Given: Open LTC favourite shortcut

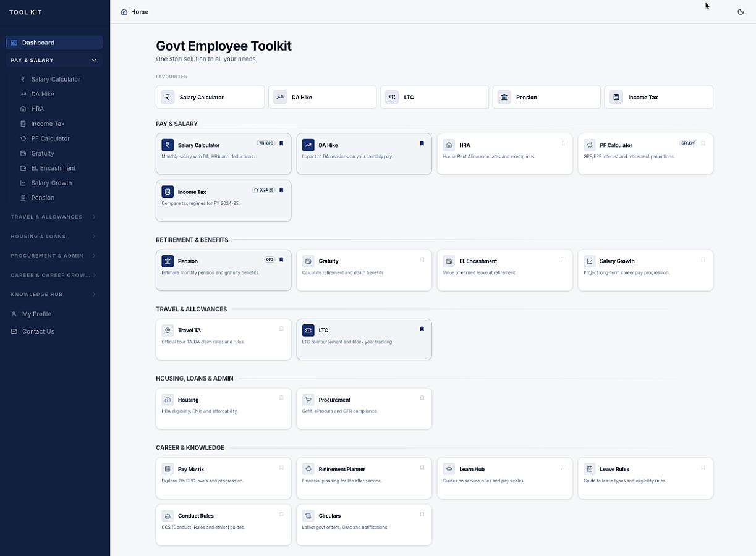Looking at the screenshot, I should tap(435, 97).
